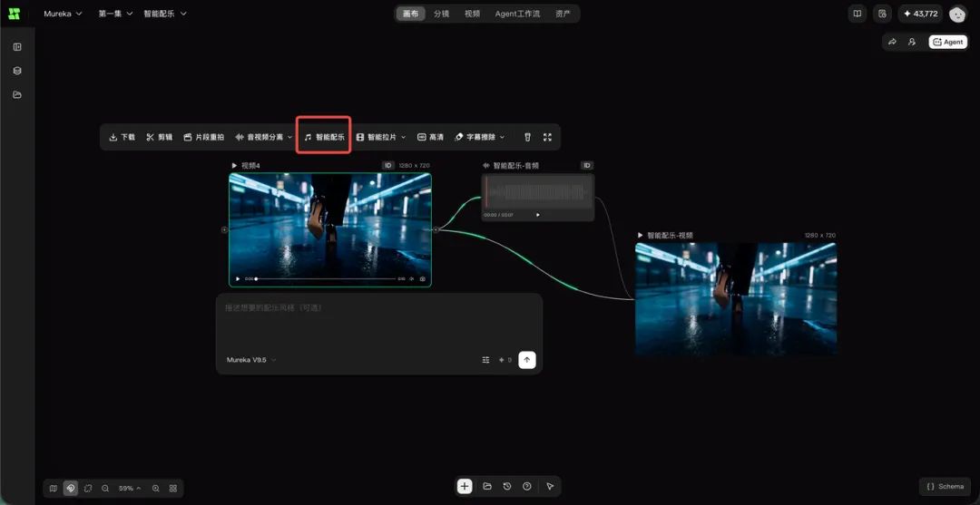The height and width of the screenshot is (505, 980).
Task: Collapse the 视频4 node triangle
Action: (x=234, y=165)
